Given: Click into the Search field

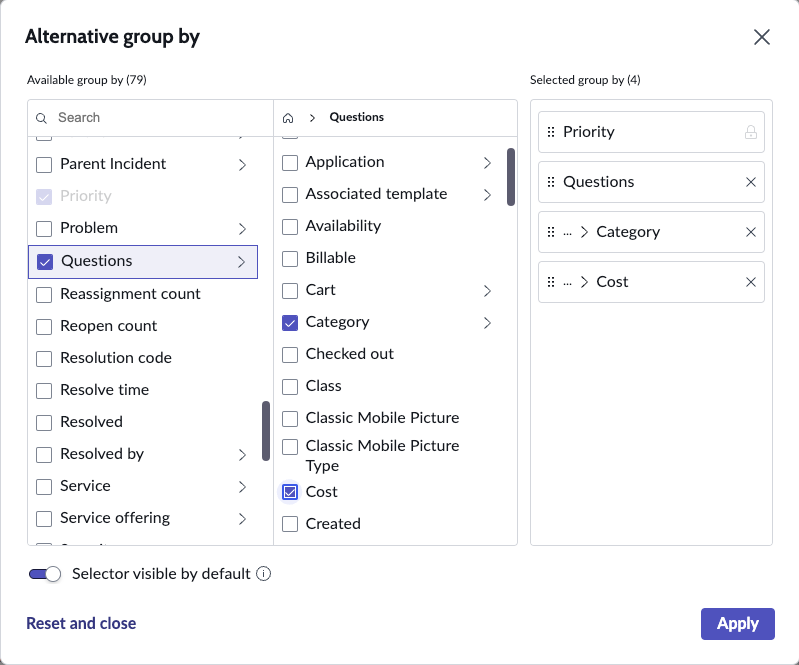Looking at the screenshot, I should point(150,118).
